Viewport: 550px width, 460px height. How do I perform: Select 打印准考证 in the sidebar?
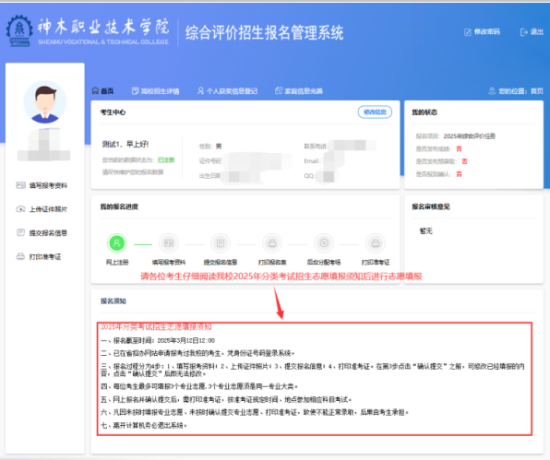[x=39, y=256]
